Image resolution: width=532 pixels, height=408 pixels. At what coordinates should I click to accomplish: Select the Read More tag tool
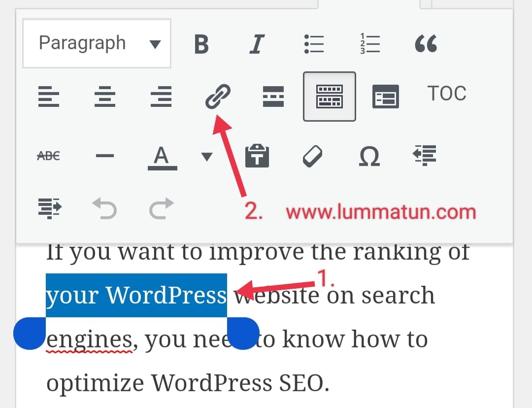[273, 97]
